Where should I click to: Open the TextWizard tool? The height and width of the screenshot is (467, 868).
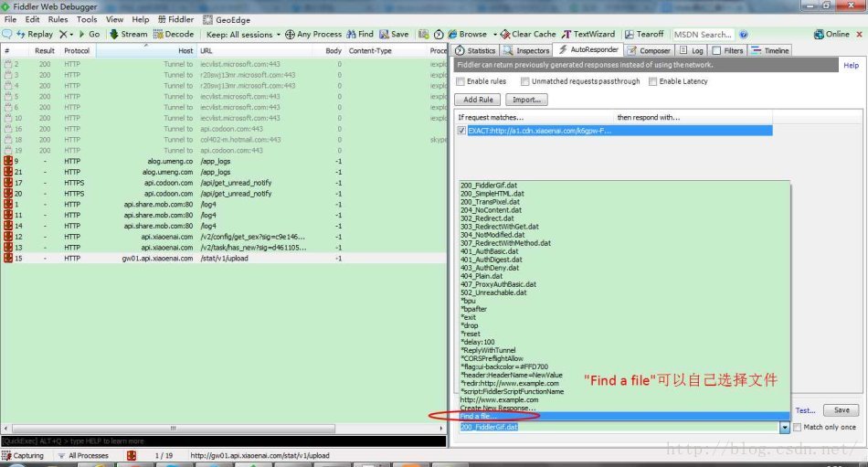(588, 34)
